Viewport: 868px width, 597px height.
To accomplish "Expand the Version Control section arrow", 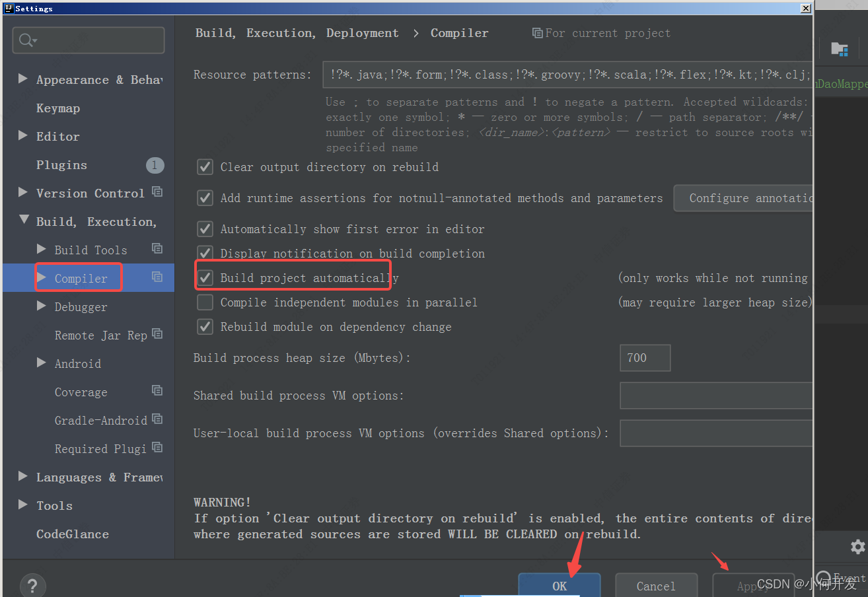I will pyautogui.click(x=23, y=192).
